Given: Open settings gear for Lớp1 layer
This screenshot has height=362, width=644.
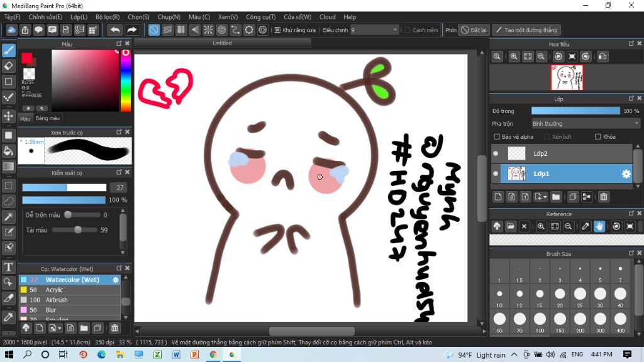Looking at the screenshot, I should (x=626, y=174).
